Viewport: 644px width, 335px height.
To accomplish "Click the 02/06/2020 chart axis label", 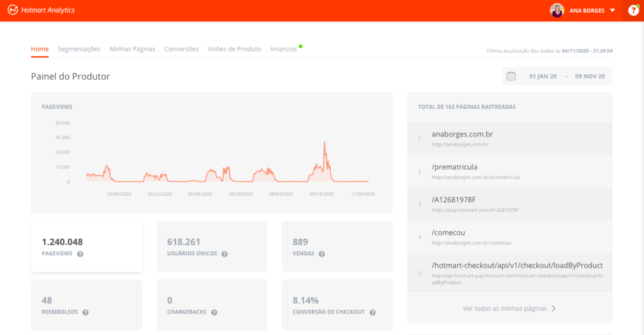I will point(119,194).
